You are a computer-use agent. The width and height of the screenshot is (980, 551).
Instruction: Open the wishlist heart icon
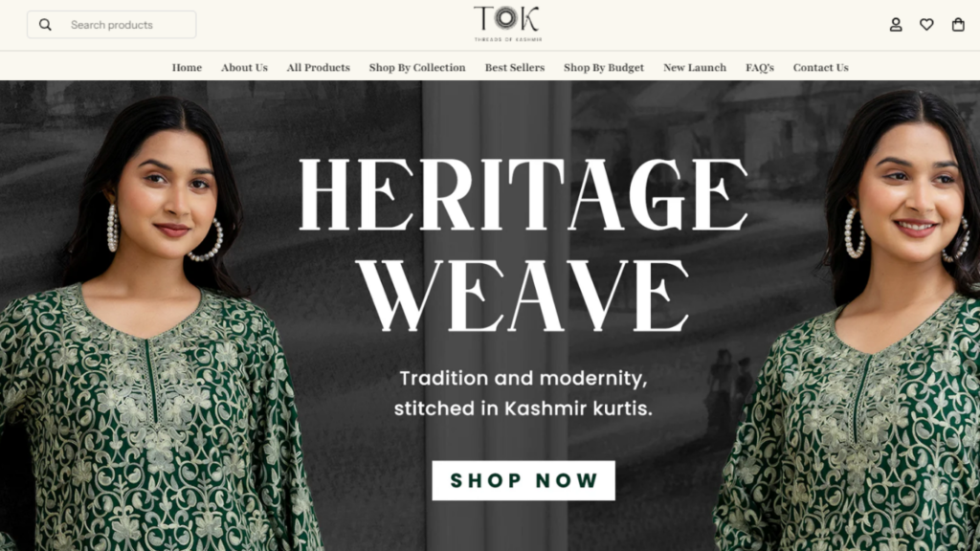tap(926, 25)
